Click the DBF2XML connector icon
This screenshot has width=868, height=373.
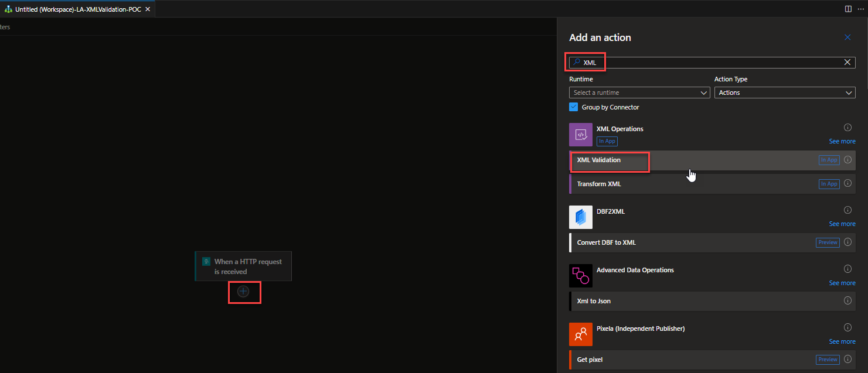pos(580,217)
